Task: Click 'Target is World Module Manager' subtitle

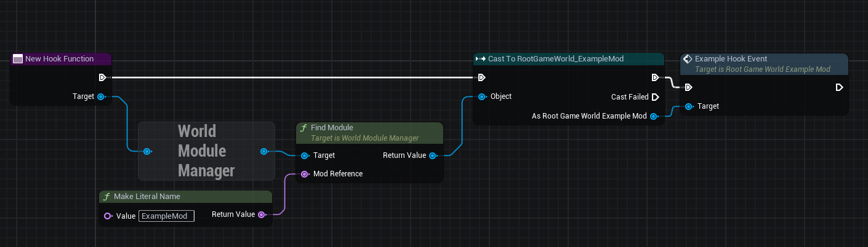Action: click(x=364, y=138)
